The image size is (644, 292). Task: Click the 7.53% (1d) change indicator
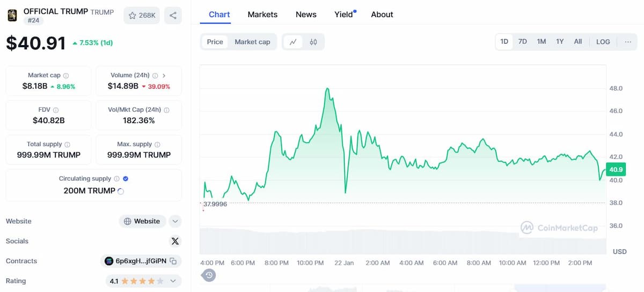point(92,43)
